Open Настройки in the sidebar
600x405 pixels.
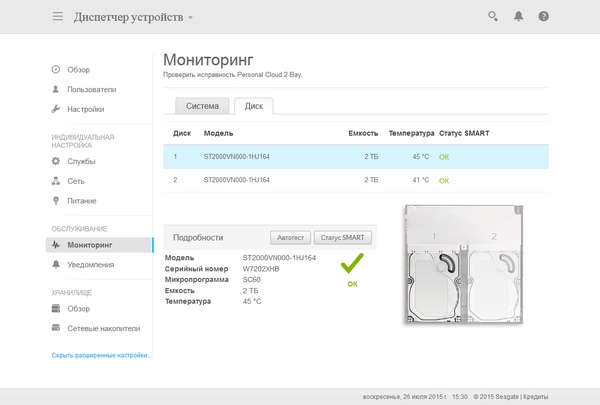(85, 109)
